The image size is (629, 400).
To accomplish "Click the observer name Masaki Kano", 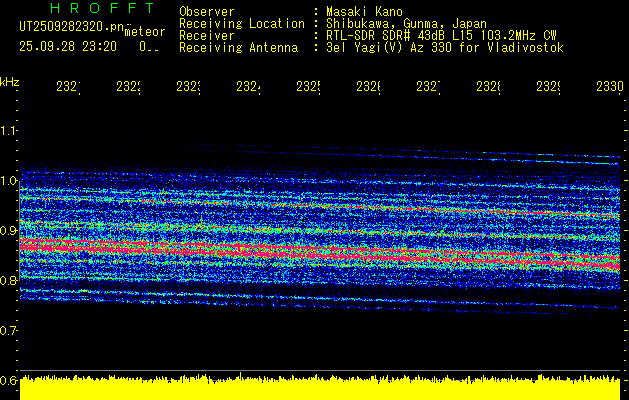I will pyautogui.click(x=364, y=11).
